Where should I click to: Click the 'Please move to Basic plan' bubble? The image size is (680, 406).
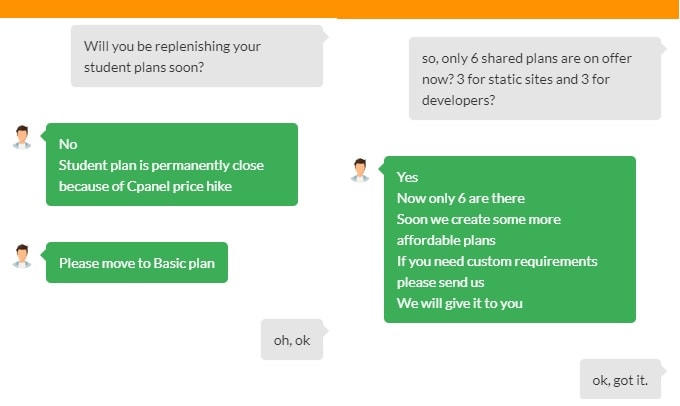(137, 262)
